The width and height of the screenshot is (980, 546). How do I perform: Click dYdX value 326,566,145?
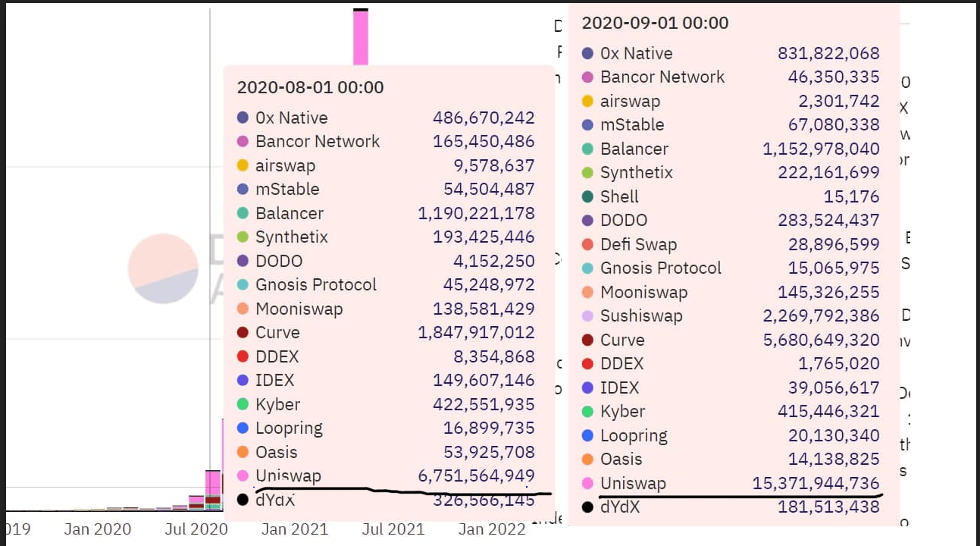click(484, 500)
